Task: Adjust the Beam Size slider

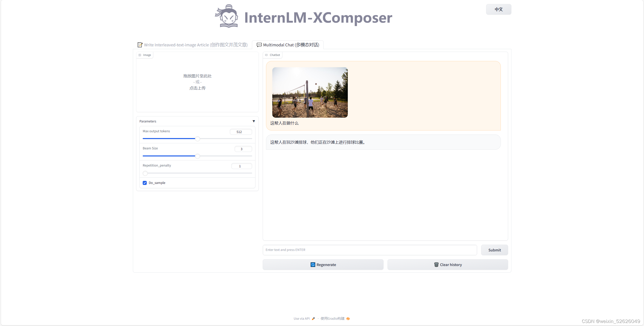Action: 197,156
